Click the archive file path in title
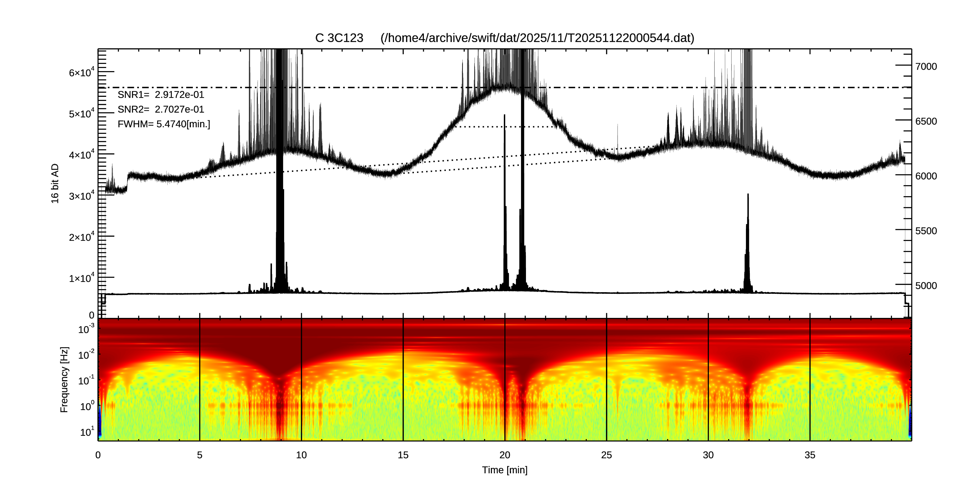The image size is (980, 490). pos(537,38)
